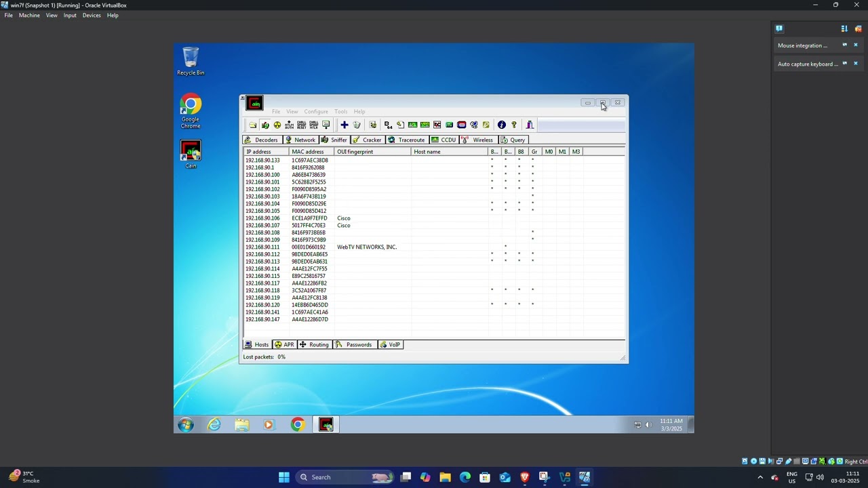Click Chrome icon in the Windows 7 taskbar
The height and width of the screenshot is (488, 868).
(x=298, y=425)
